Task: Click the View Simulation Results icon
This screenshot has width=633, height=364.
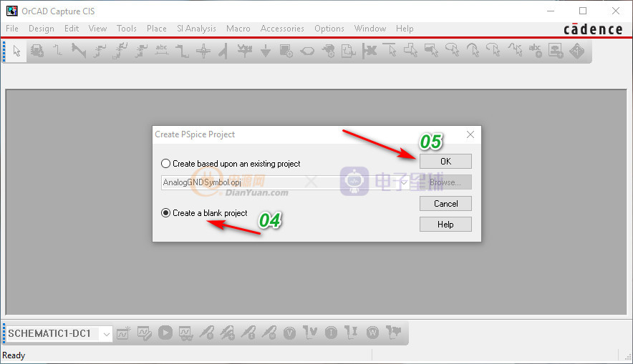Action: click(185, 333)
